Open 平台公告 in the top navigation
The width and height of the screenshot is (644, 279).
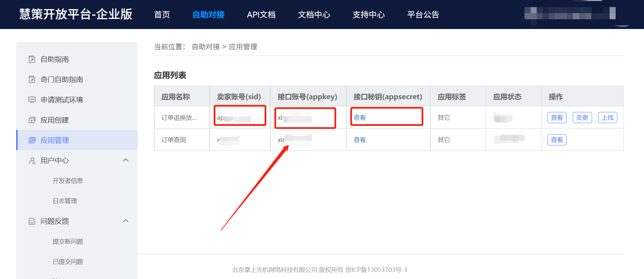coord(423,15)
